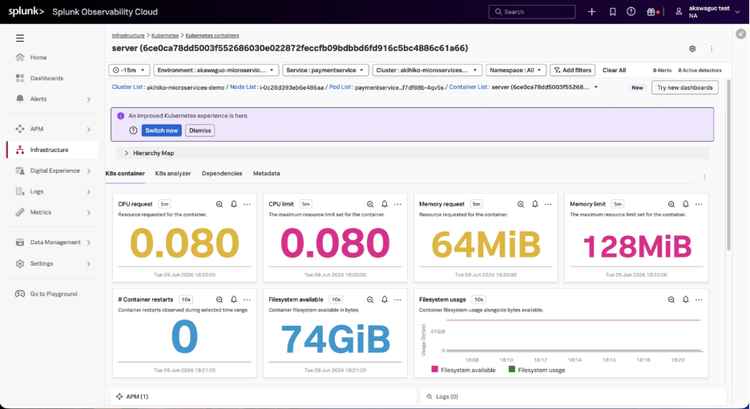Click Try new dashboards button
This screenshot has width=750, height=409.
click(685, 88)
